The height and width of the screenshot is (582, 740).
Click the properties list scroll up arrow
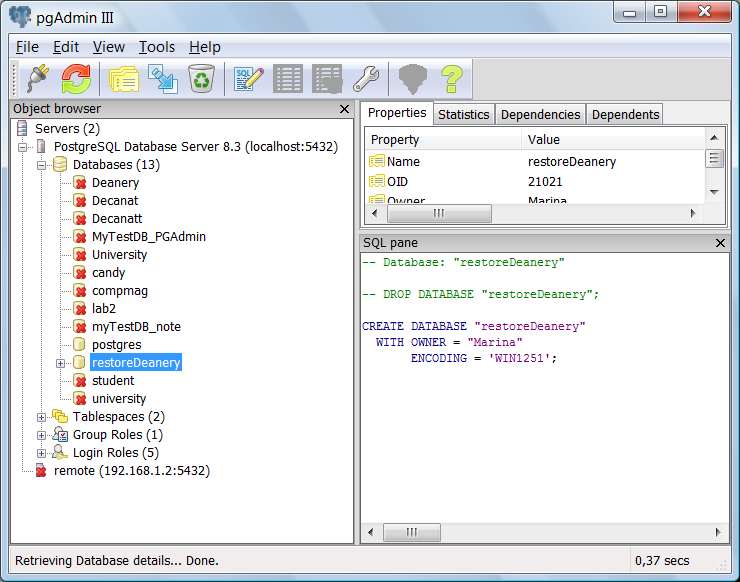(x=715, y=137)
